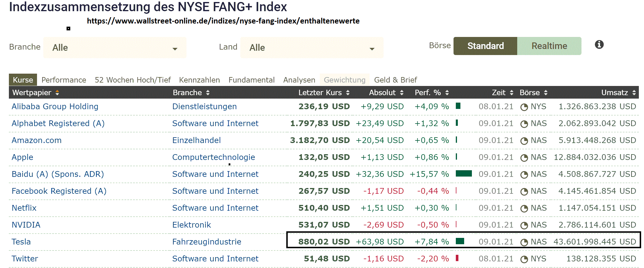Screen dimensions: 644x268
Task: Click the green performance bar next to Baidu
Action: pyautogui.click(x=464, y=174)
